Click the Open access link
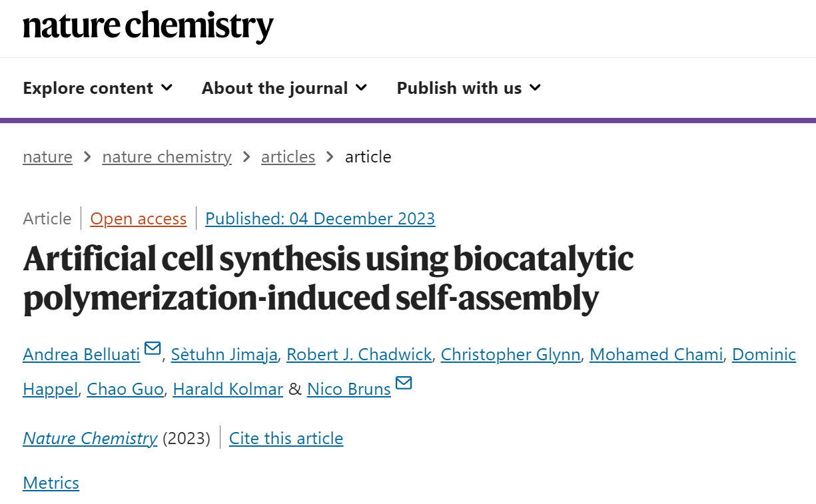The height and width of the screenshot is (504, 816). [139, 218]
